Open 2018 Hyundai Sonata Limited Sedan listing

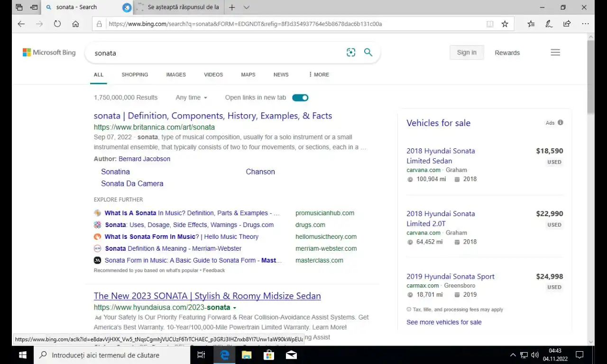[x=441, y=155]
